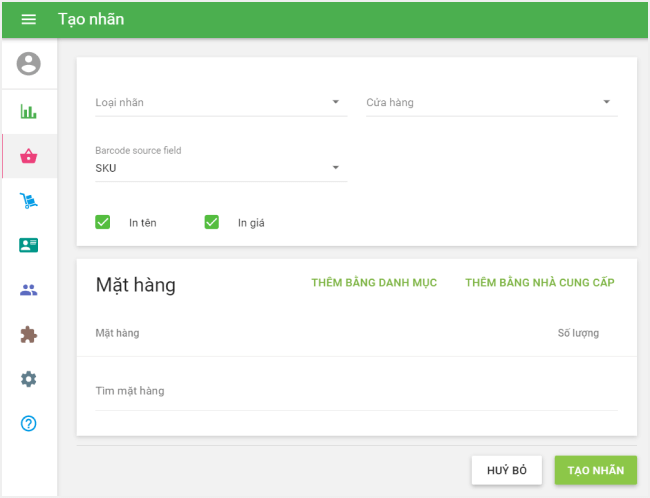Screen dimensions: 650x498
Task: Open the integrations puzzle piece icon
Action: pyautogui.click(x=28, y=335)
